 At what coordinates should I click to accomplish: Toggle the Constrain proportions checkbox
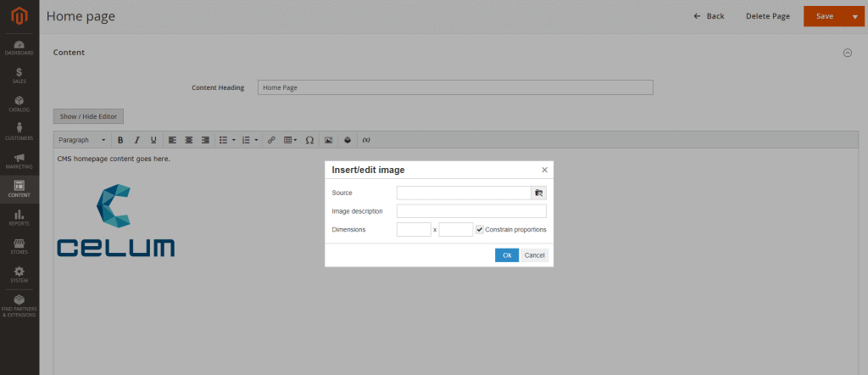tap(480, 229)
